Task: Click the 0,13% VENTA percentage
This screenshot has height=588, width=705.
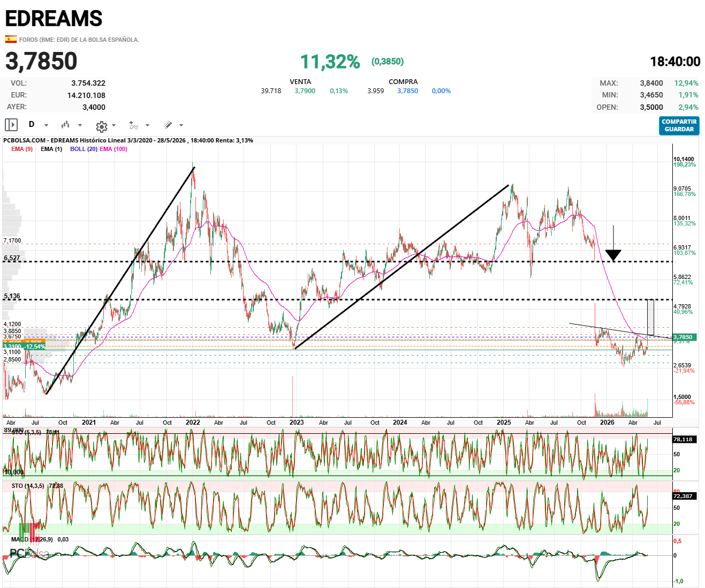Action: pyautogui.click(x=339, y=91)
